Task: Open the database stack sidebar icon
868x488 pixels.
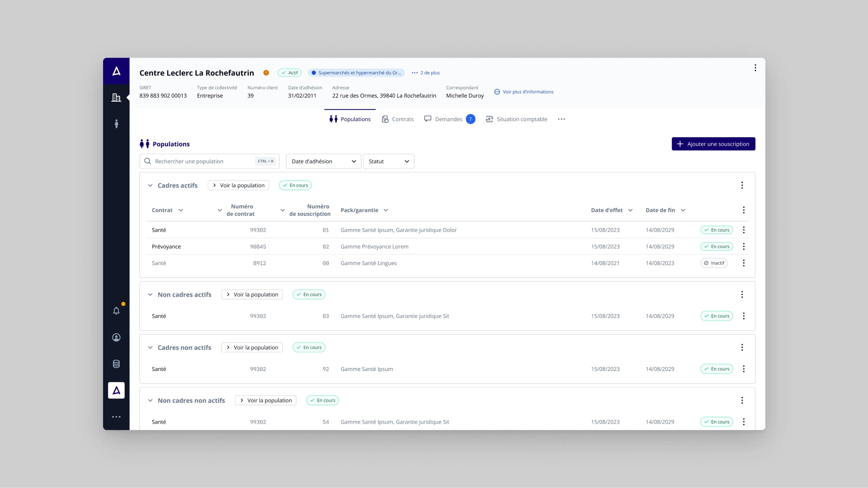Action: click(x=116, y=364)
